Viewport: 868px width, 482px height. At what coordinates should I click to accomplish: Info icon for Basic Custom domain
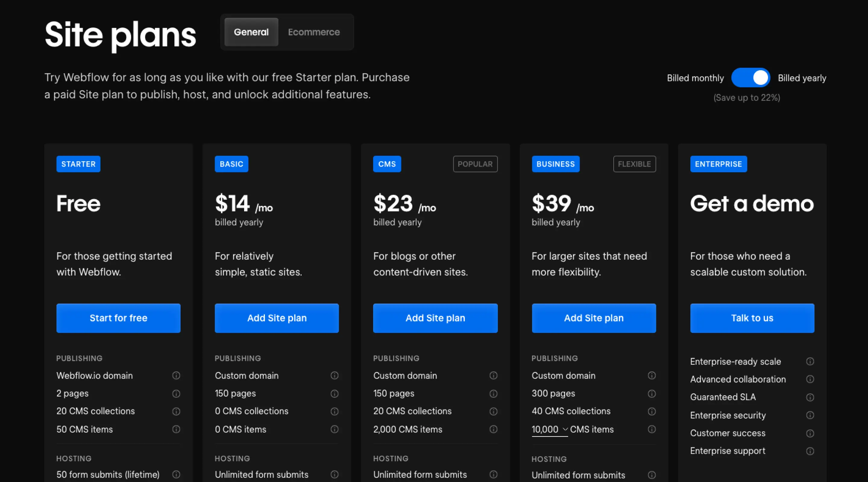[335, 376]
